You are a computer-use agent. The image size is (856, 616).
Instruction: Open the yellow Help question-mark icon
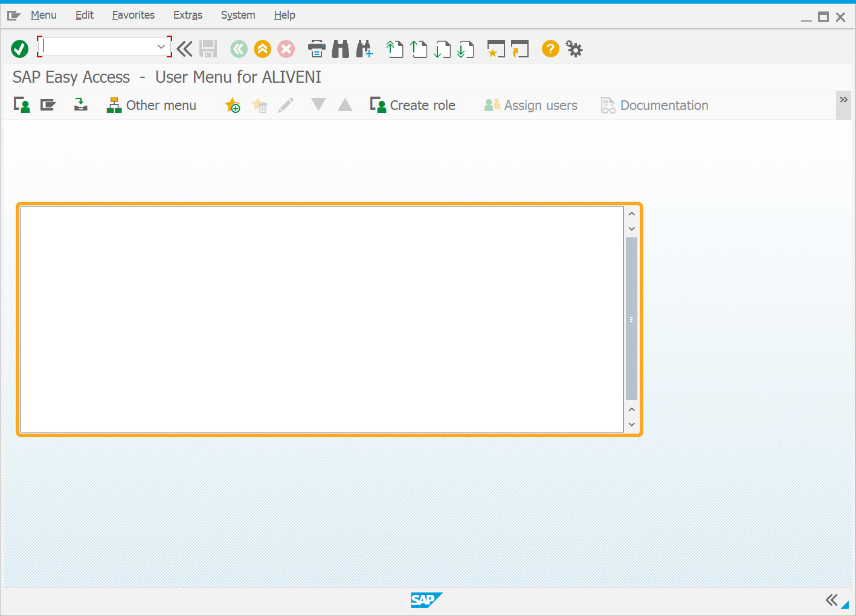point(550,49)
